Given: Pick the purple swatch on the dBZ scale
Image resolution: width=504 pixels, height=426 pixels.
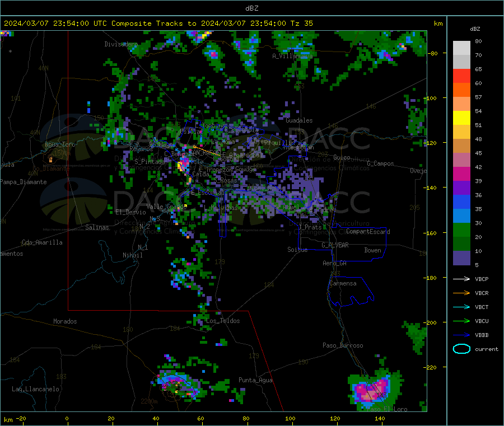Looking at the screenshot, I should pyautogui.click(x=461, y=188).
